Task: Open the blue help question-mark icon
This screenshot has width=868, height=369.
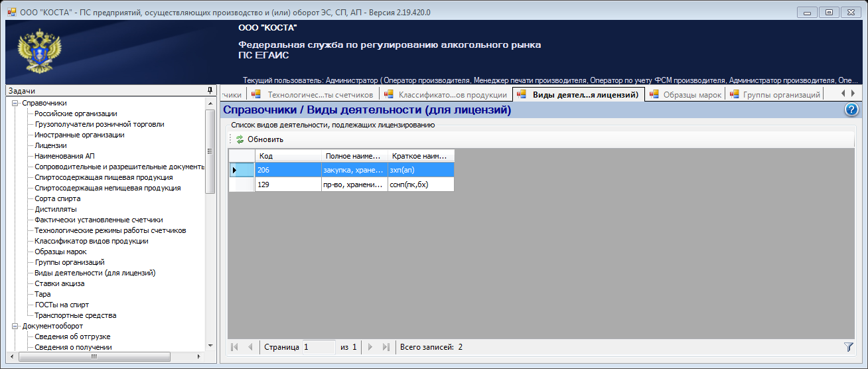Action: [x=851, y=110]
